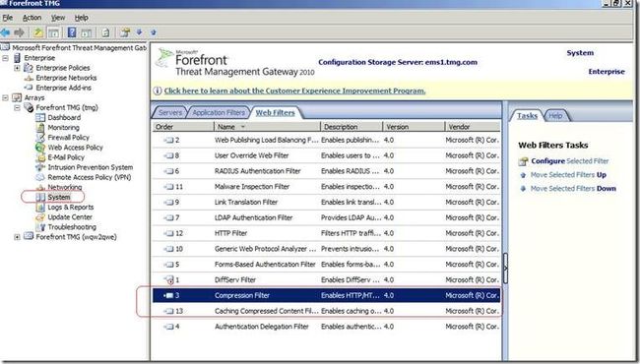Screen dimensions: 640x364
Task: Collapse the Enterprise tree node
Action: (x=5, y=58)
